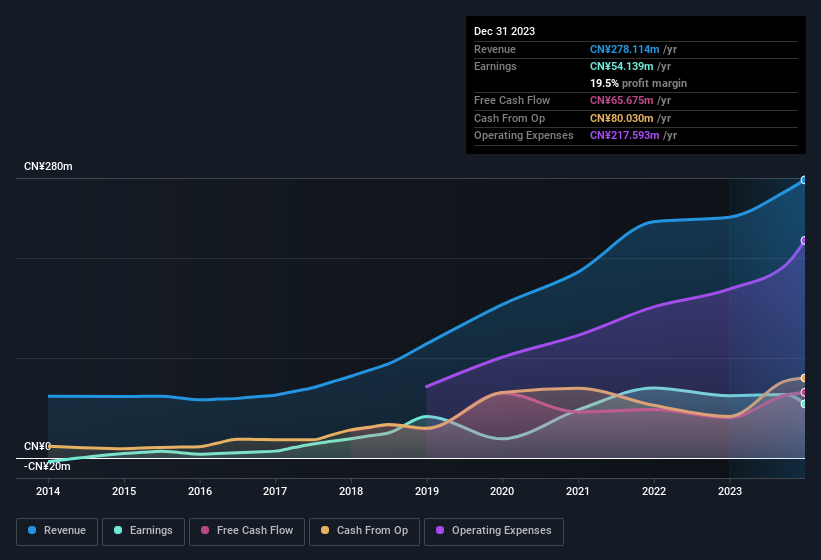821x560 pixels.
Task: Click the blue Revenue legend dot
Action: tap(33, 531)
